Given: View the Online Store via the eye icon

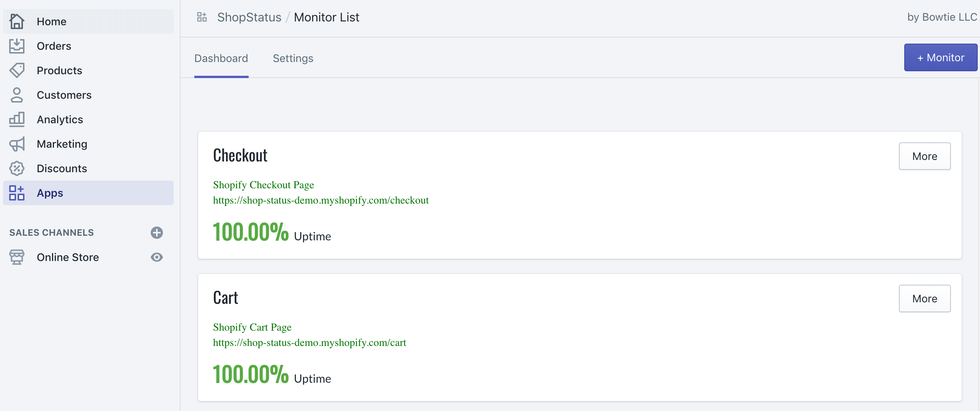Looking at the screenshot, I should click(157, 257).
